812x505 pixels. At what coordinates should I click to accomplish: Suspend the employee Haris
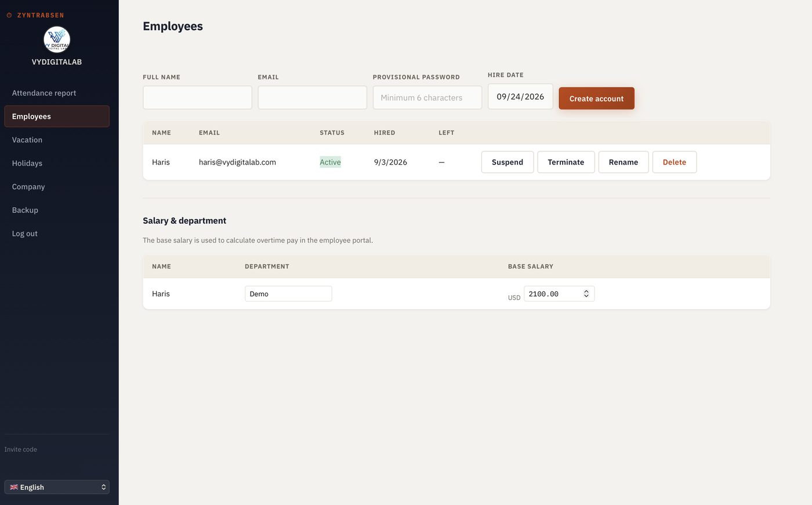(507, 162)
